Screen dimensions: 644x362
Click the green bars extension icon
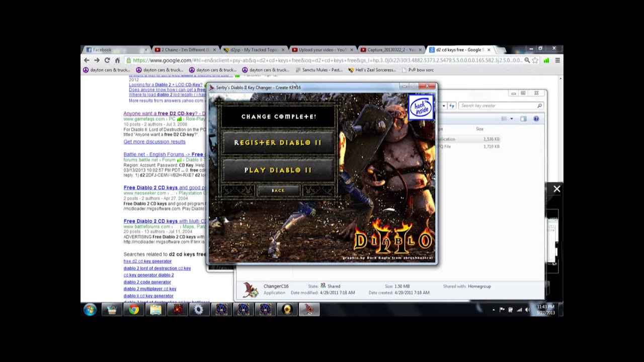546,60
